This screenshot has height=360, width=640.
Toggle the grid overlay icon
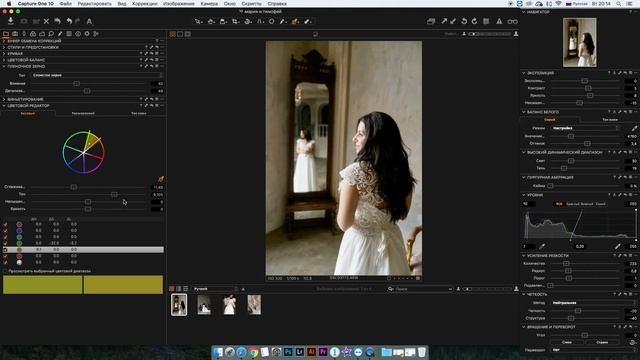(486, 21)
